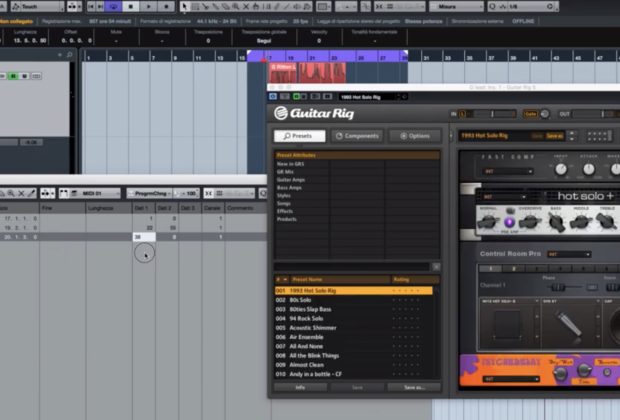Viewport: 620px width, 420px height.
Task: Switch to the Options tab
Action: [415, 136]
